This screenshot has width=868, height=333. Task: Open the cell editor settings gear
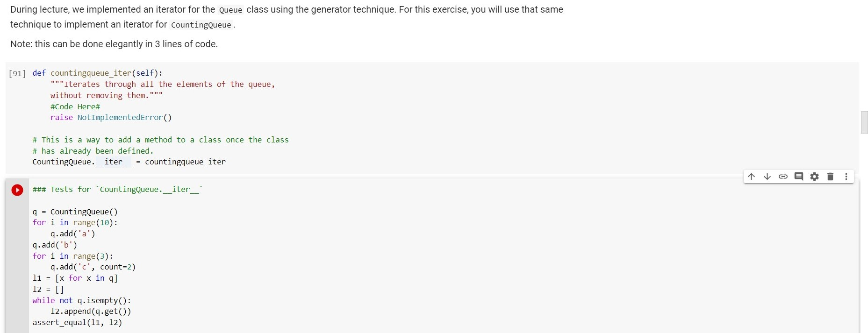(815, 177)
